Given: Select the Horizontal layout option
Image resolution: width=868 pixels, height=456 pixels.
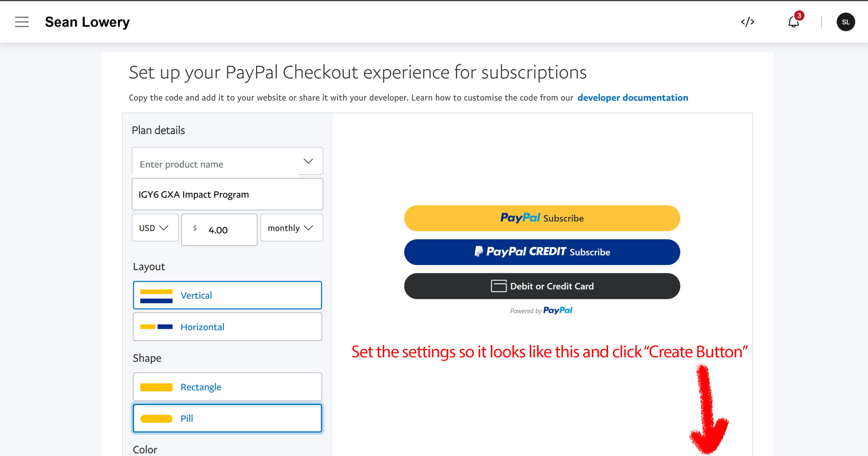Looking at the screenshot, I should click(x=227, y=327).
